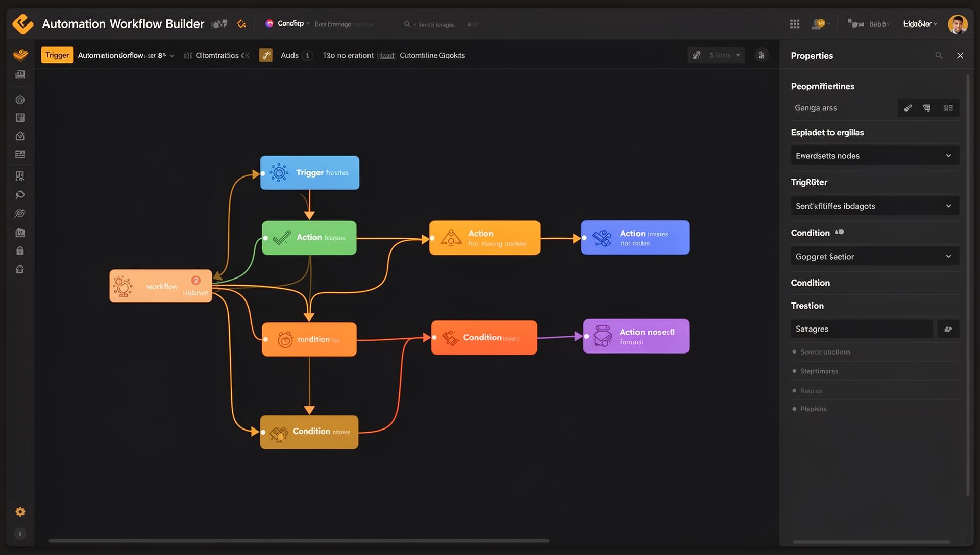Expand the Automationdorflow dropdown arrow
Viewport: 980px width, 555px height.
click(x=172, y=56)
